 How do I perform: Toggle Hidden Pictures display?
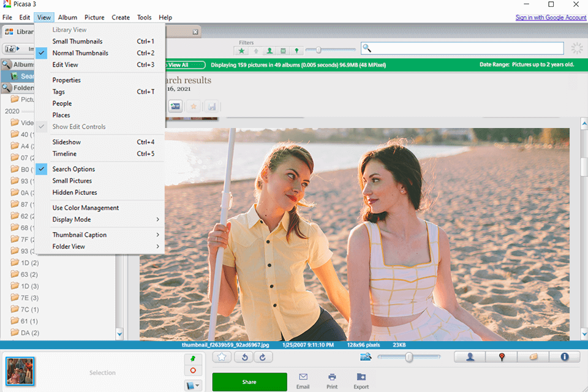75,192
